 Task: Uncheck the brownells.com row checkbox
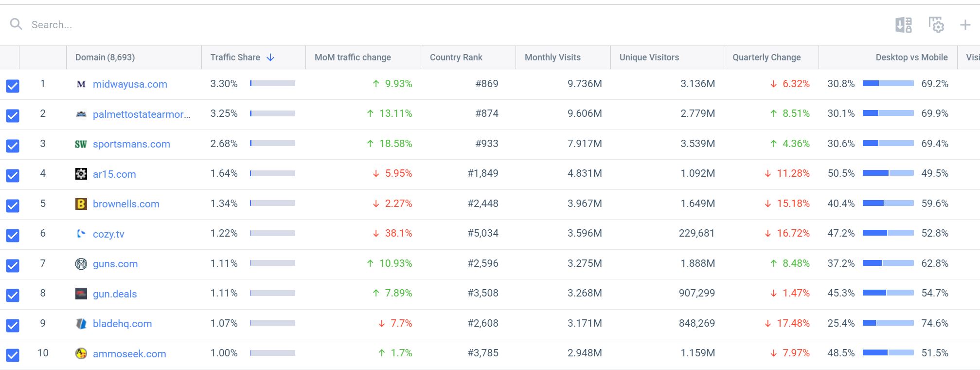(x=13, y=205)
